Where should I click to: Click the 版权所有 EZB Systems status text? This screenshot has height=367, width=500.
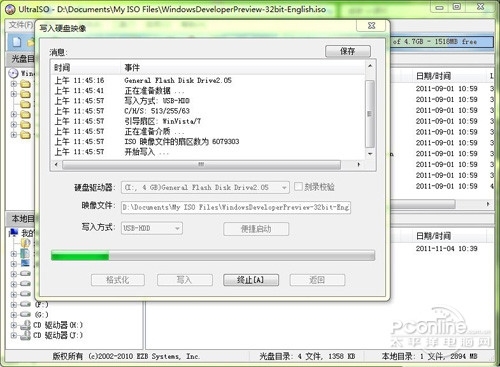click(x=126, y=356)
